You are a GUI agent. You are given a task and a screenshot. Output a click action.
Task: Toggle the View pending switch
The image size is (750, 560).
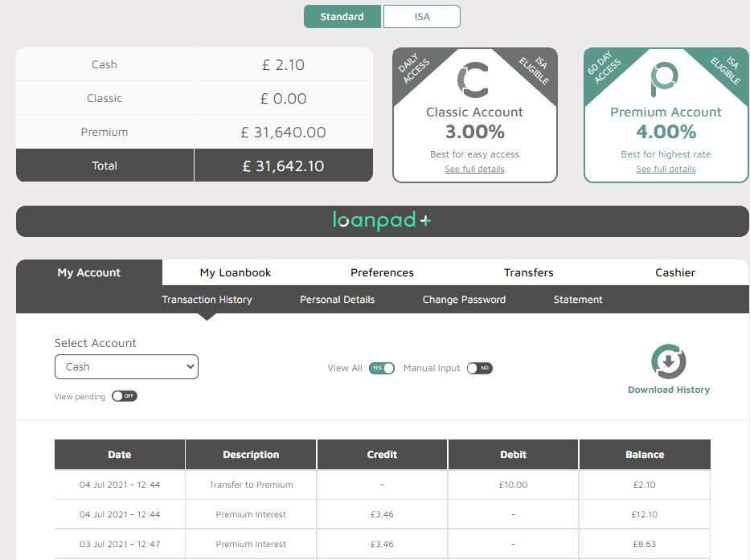(125, 396)
